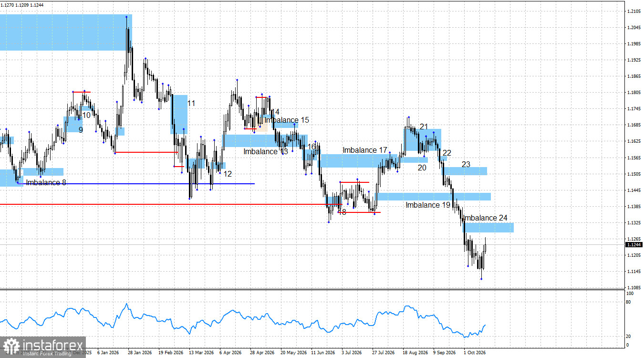The width and height of the screenshot is (644, 358).
Task: Click the '1 Oct 2026' date label
Action: point(475,353)
